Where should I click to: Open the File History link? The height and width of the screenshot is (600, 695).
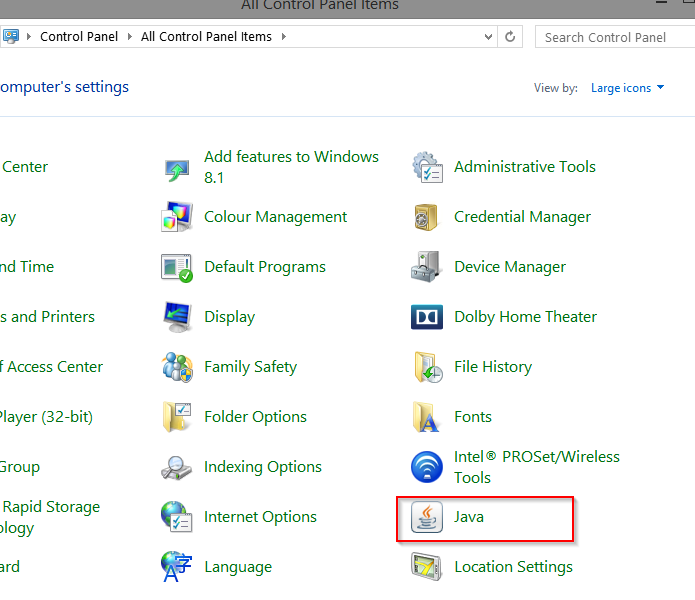click(492, 367)
